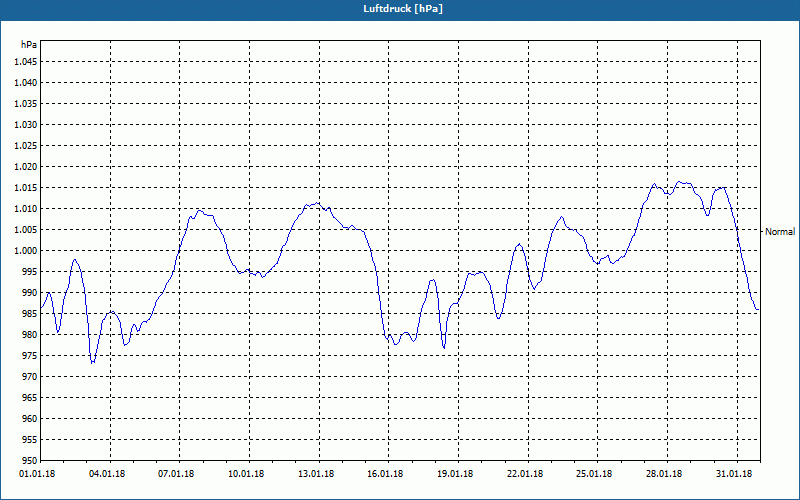Click the 950 y-axis label
Image resolution: width=800 pixels, height=500 pixels.
coord(30,460)
